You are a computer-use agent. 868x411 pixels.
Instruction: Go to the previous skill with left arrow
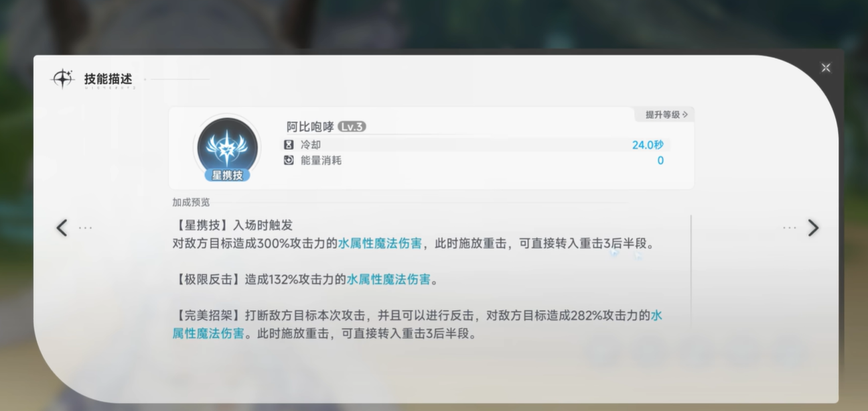coord(62,228)
